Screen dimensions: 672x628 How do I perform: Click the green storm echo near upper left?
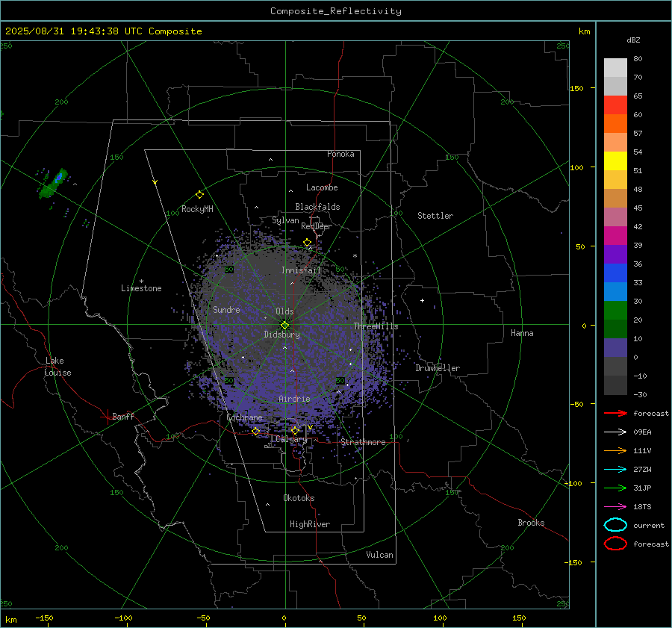[55, 184]
